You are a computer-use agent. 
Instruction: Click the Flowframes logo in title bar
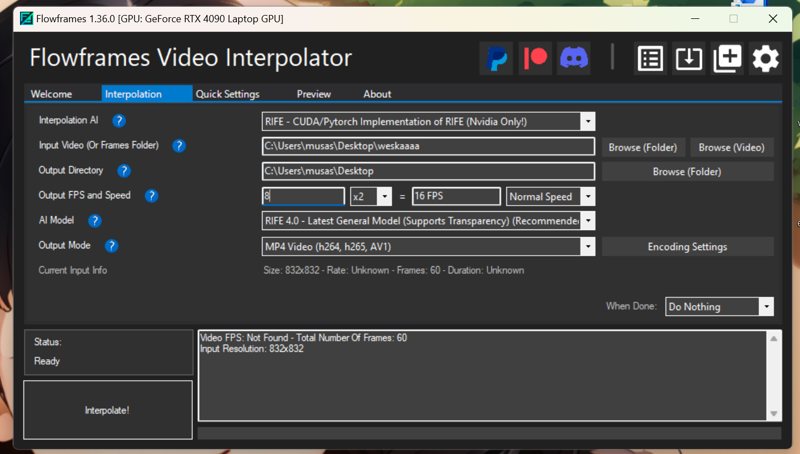click(26, 19)
